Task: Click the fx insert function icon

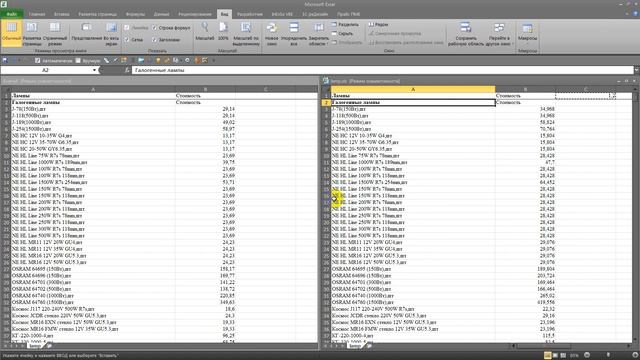Action: [127, 70]
